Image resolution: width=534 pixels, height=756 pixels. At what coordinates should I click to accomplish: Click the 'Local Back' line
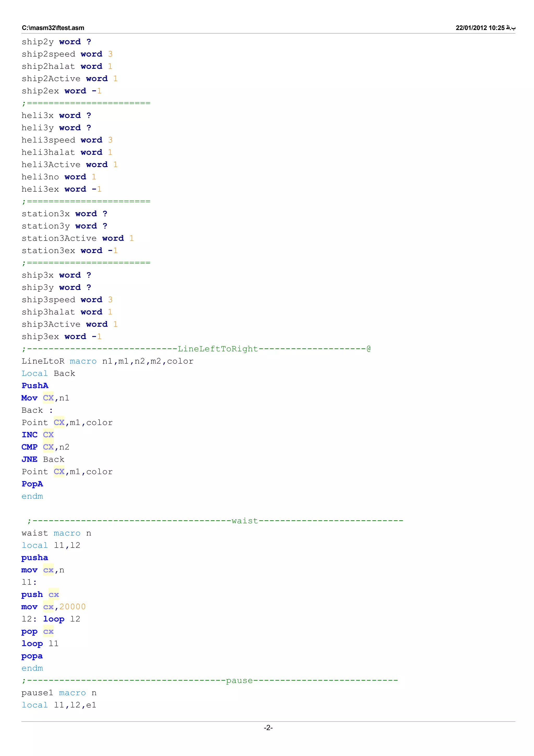48,373
